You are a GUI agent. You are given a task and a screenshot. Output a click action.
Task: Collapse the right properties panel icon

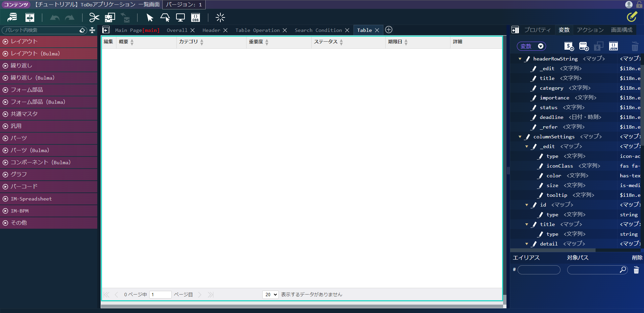(x=515, y=30)
